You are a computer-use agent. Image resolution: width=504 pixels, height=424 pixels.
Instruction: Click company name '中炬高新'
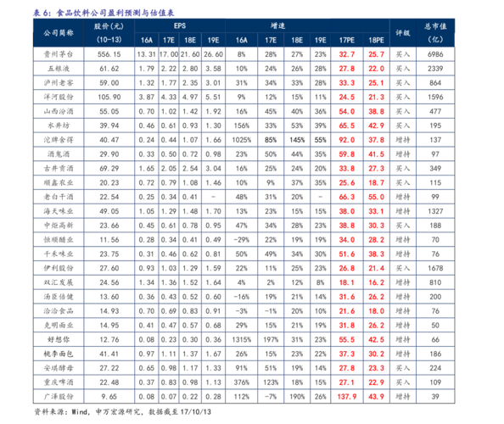coord(59,226)
